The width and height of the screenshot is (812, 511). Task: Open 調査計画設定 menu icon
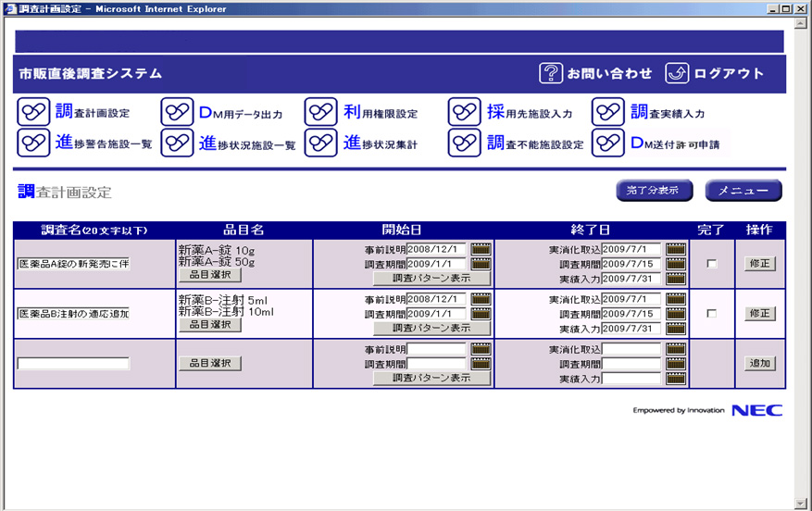[x=33, y=113]
